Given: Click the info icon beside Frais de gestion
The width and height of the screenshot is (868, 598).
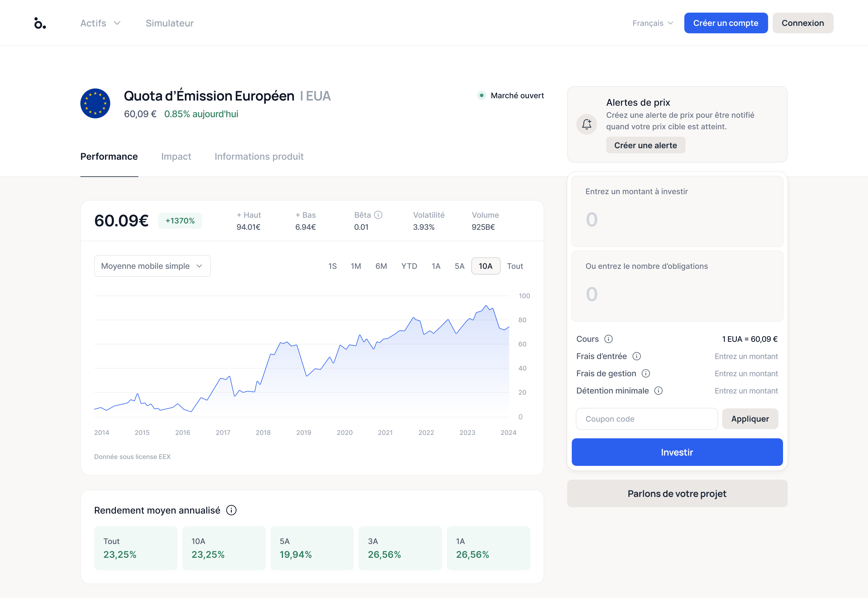Looking at the screenshot, I should click(646, 374).
